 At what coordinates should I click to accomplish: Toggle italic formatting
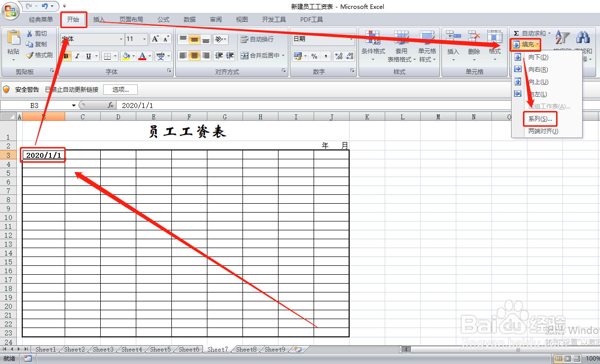[77, 56]
